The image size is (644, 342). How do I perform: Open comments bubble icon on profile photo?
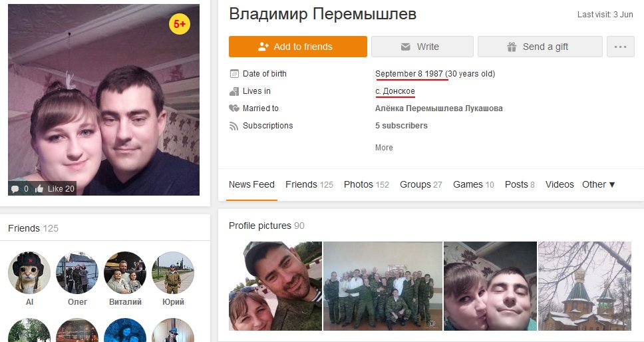[15, 189]
